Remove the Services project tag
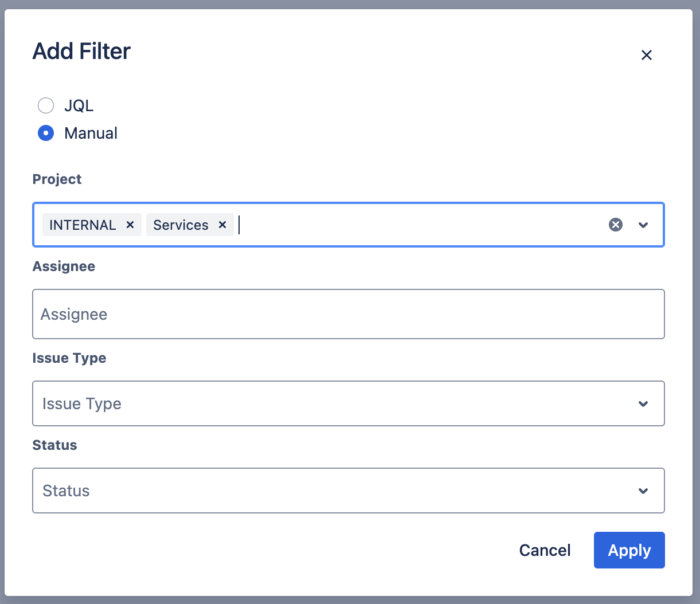Image resolution: width=700 pixels, height=604 pixels. [222, 225]
